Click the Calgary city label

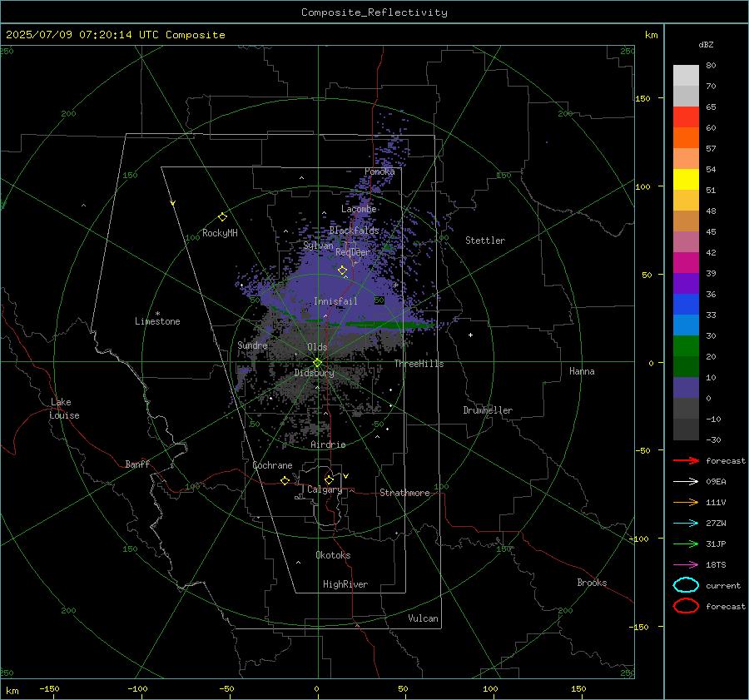coord(325,489)
